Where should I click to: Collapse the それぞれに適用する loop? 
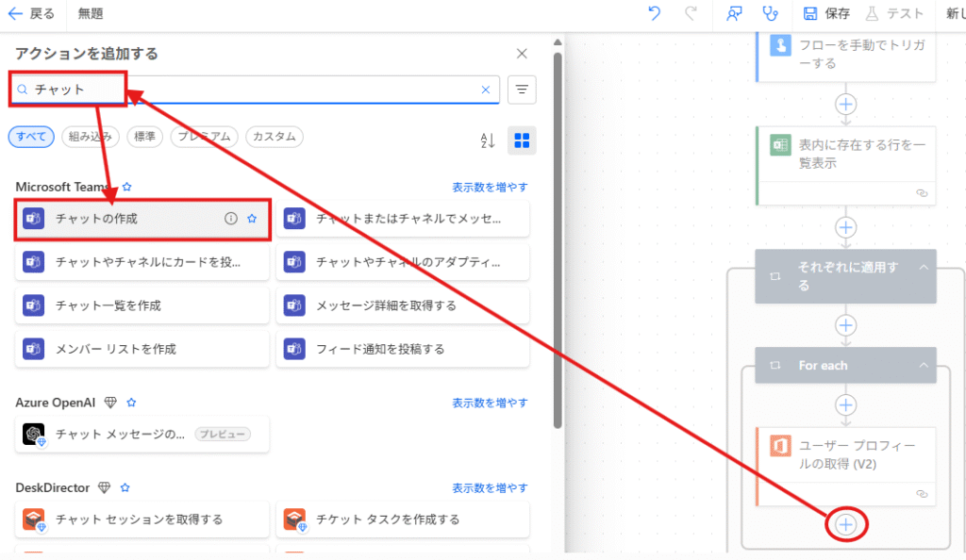(x=924, y=267)
